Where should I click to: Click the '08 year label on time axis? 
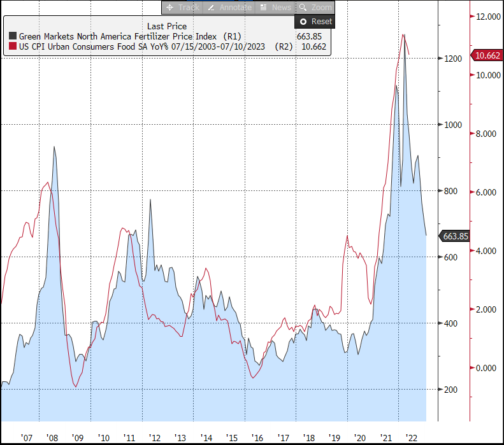click(x=52, y=437)
